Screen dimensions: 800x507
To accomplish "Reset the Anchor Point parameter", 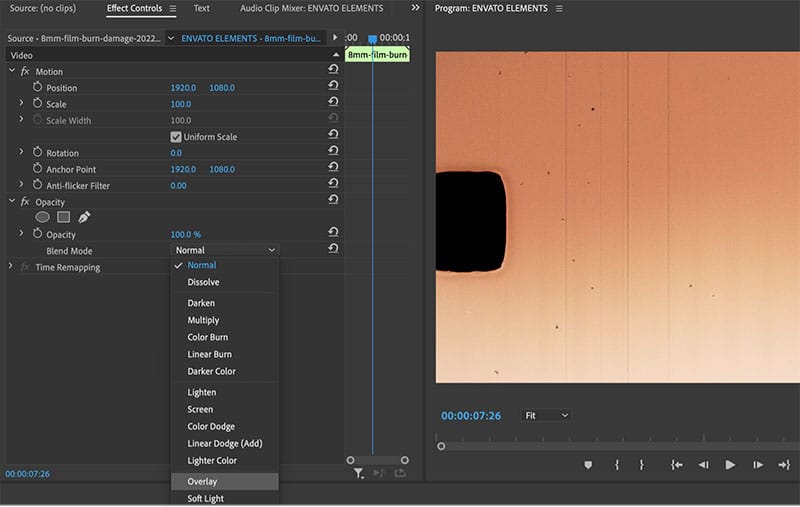I will point(333,167).
